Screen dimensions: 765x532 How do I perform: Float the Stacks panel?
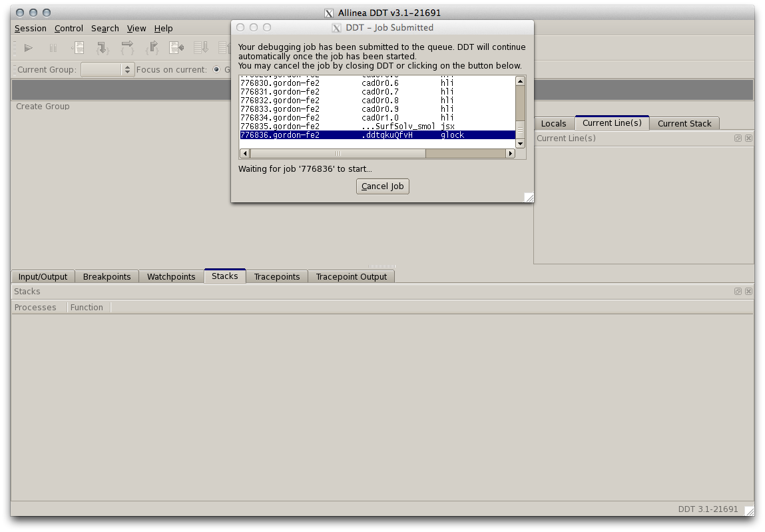pyautogui.click(x=738, y=292)
